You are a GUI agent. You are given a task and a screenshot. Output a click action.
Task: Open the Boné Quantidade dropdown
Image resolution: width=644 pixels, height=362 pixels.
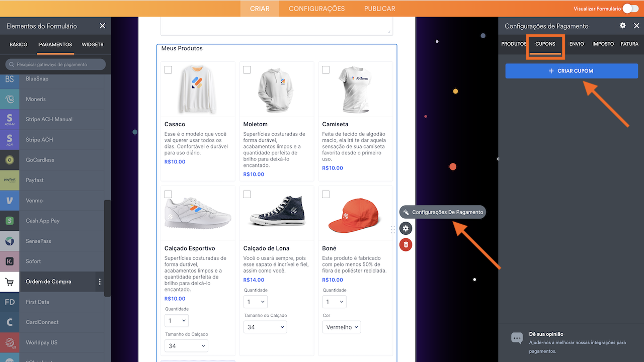[x=335, y=302]
